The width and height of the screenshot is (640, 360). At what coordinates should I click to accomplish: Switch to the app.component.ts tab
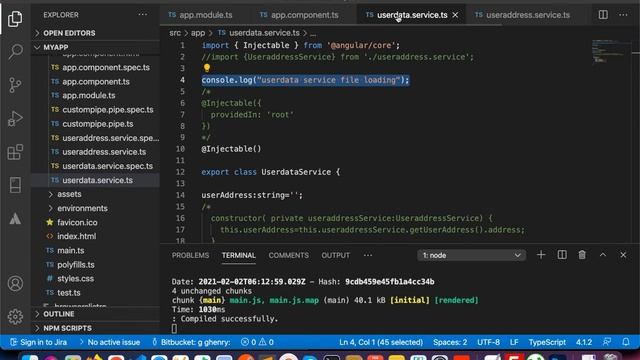point(300,15)
